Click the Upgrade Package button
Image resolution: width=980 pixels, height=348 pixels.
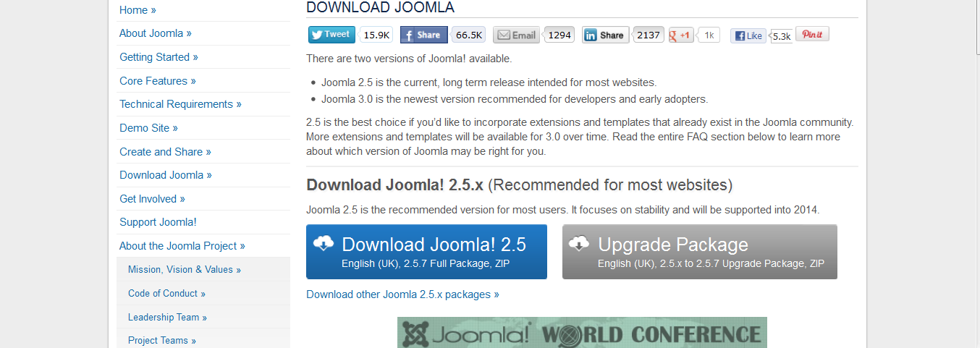pos(700,252)
